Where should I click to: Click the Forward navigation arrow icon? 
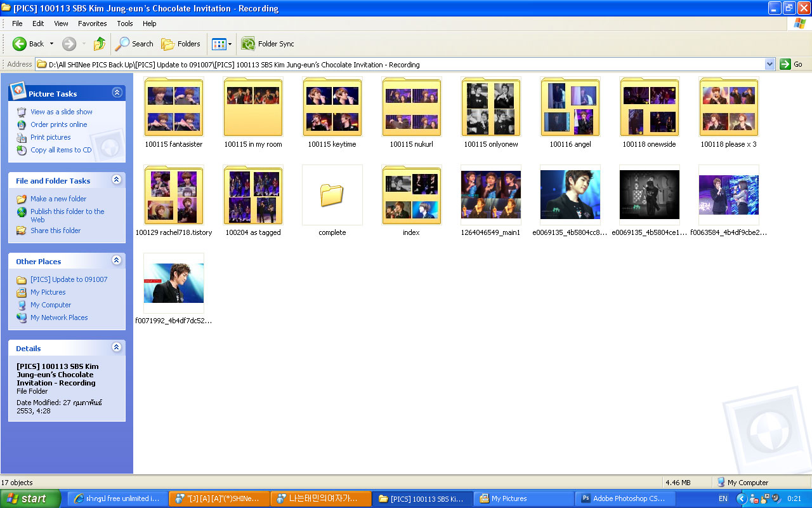(69, 44)
